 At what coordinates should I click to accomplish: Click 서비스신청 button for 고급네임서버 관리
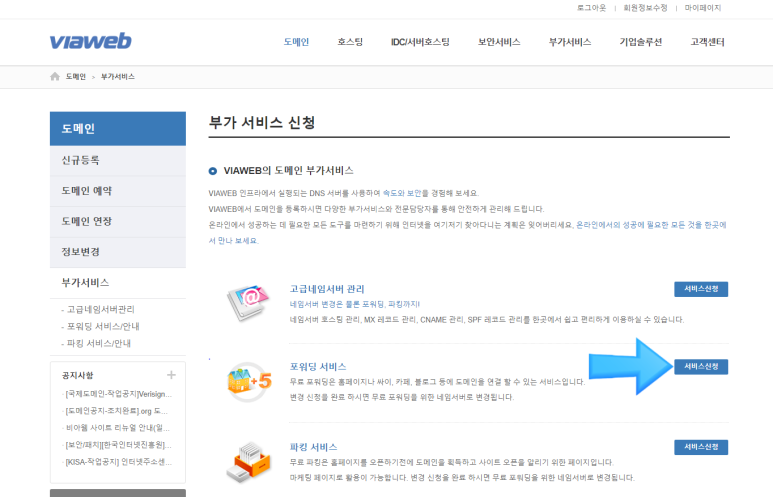pos(701,289)
